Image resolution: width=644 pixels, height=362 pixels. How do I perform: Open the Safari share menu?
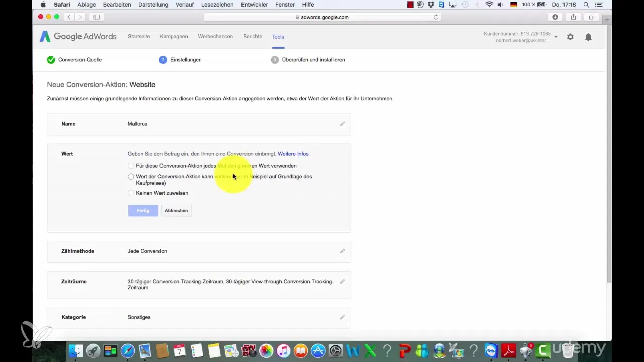click(x=574, y=17)
